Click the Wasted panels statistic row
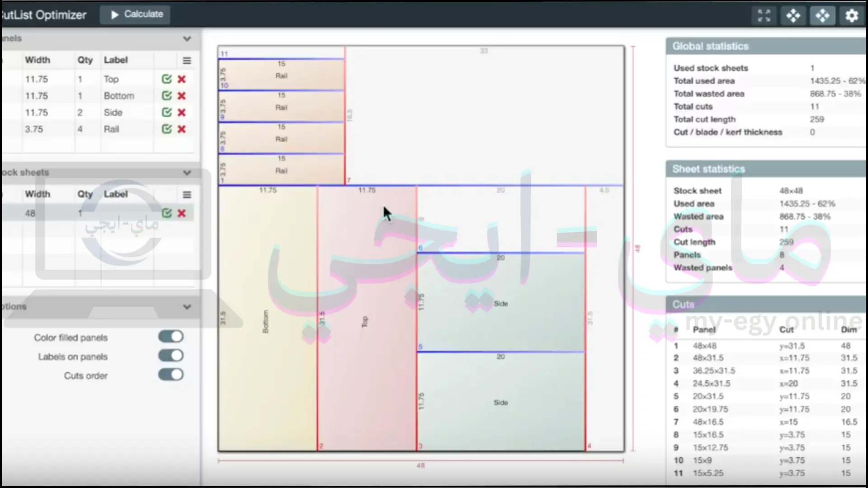This screenshot has width=868, height=488. point(766,268)
